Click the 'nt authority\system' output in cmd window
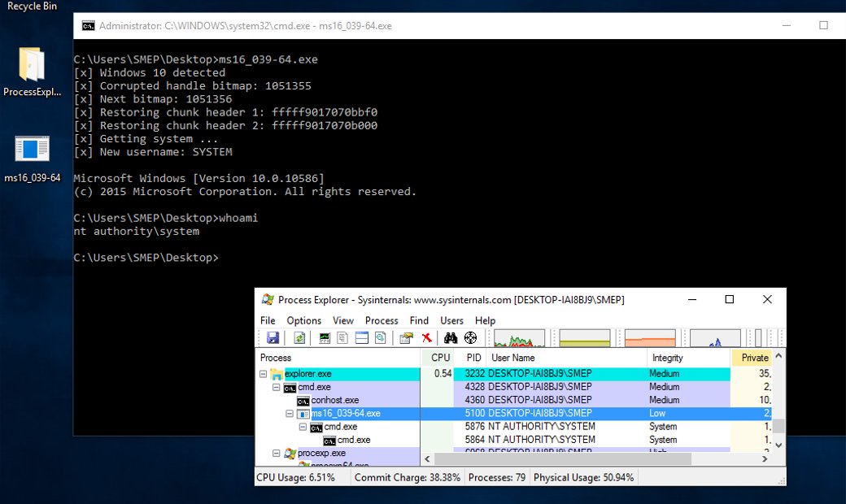Image resolution: width=846 pixels, height=504 pixels. [x=137, y=231]
